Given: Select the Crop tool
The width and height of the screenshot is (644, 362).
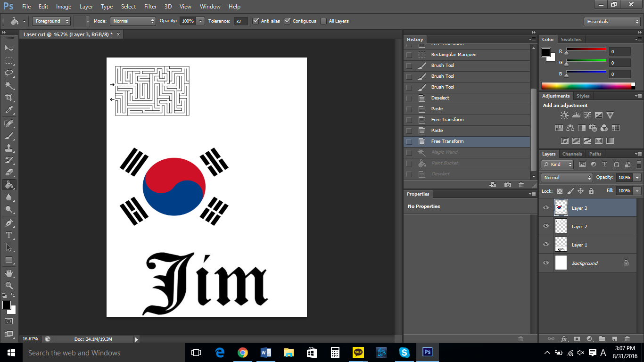Looking at the screenshot, I should click(x=9, y=98).
